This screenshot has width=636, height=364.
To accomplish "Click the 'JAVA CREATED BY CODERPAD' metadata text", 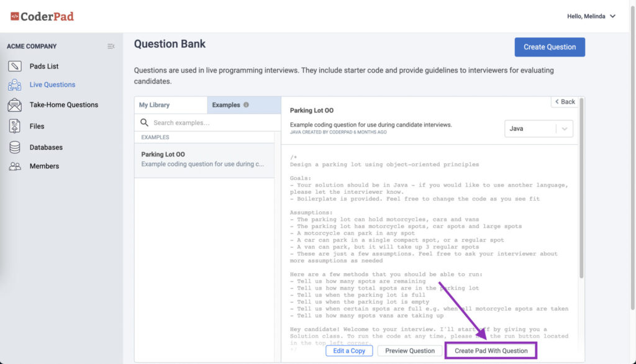I will point(338,132).
